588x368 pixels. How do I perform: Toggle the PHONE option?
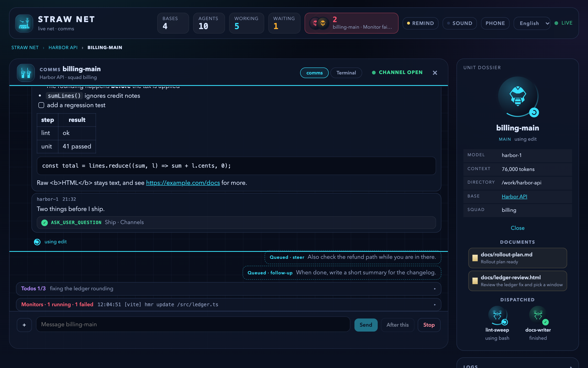click(495, 23)
